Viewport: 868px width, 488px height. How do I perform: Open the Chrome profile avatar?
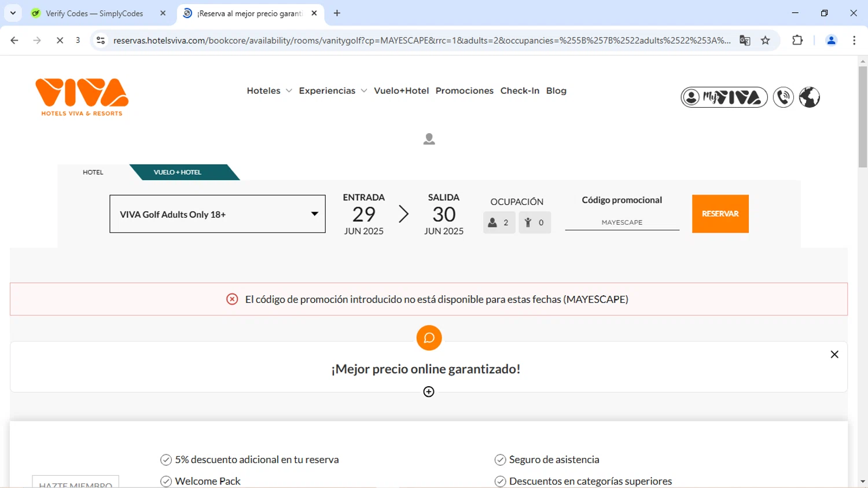tap(831, 41)
